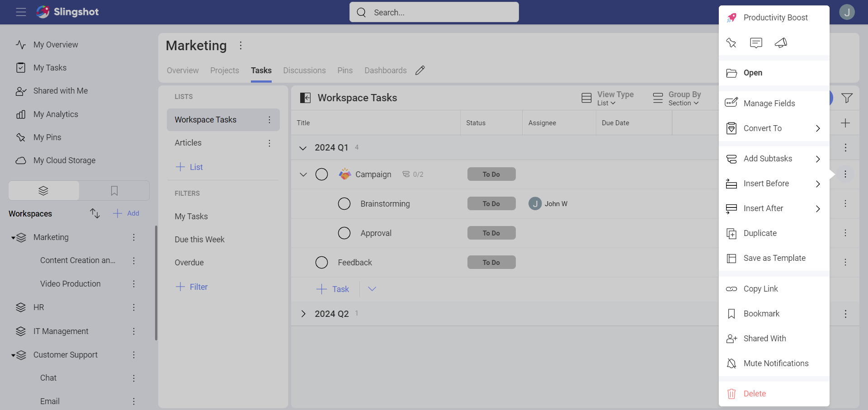The width and height of the screenshot is (868, 410).
Task: Switch to the Dashboards tab
Action: 386,71
